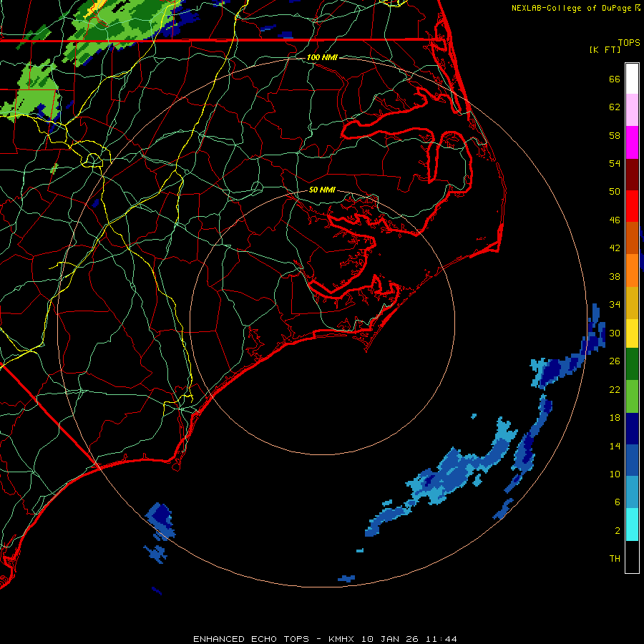
Task: Click the legend value 22
Action: pos(615,390)
